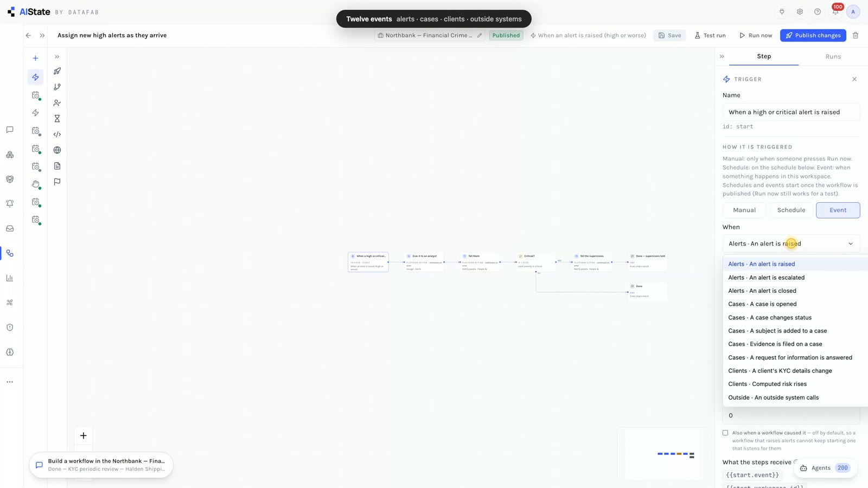This screenshot has width=868, height=488.
Task: Click the document node icon
Action: tap(57, 166)
